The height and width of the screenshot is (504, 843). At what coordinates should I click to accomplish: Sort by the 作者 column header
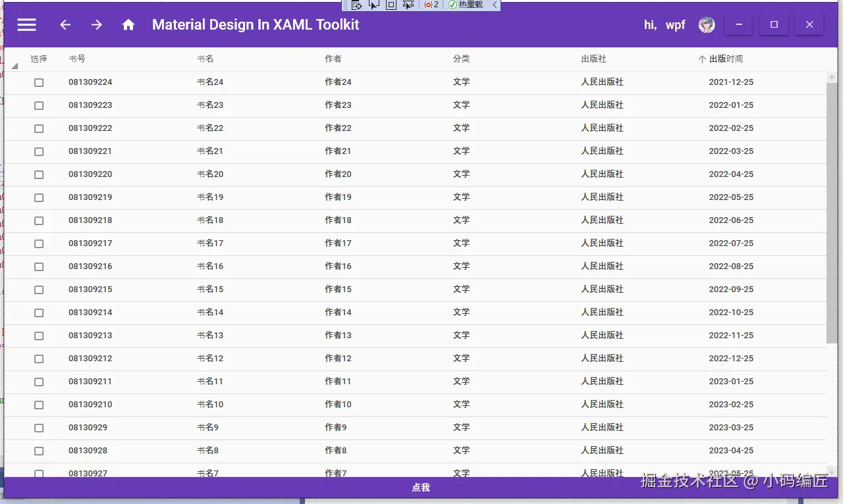coord(333,59)
